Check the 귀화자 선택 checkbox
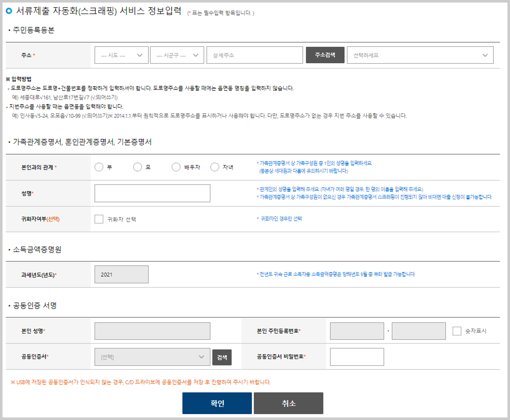This screenshot has height=420, width=510. [99, 219]
